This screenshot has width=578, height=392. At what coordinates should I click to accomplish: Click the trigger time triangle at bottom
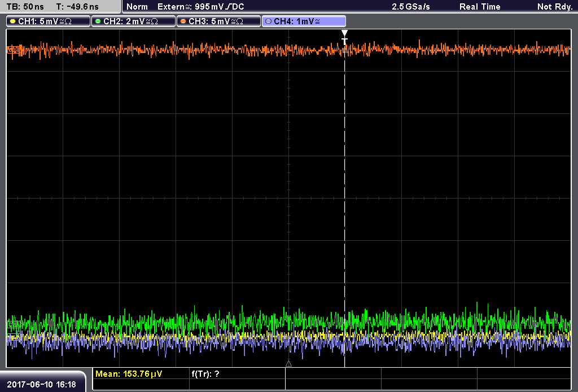[288, 364]
